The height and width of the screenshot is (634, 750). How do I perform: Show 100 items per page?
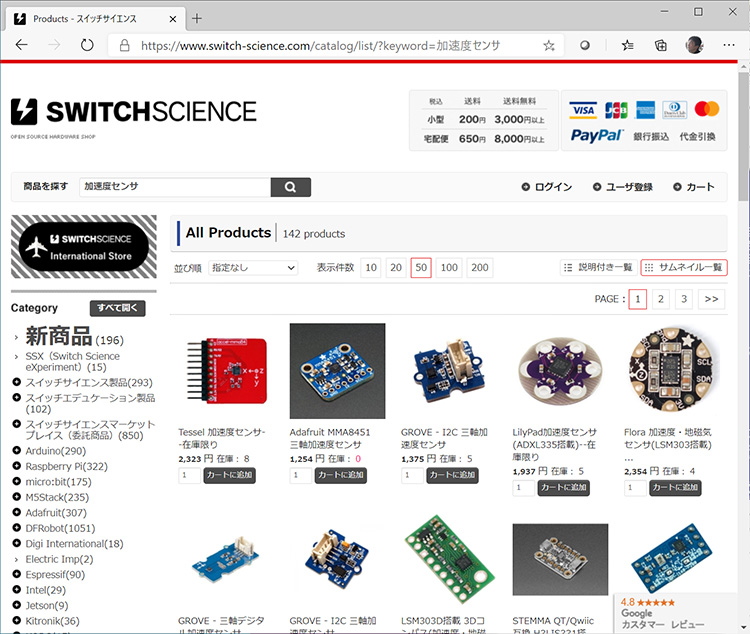point(449,267)
